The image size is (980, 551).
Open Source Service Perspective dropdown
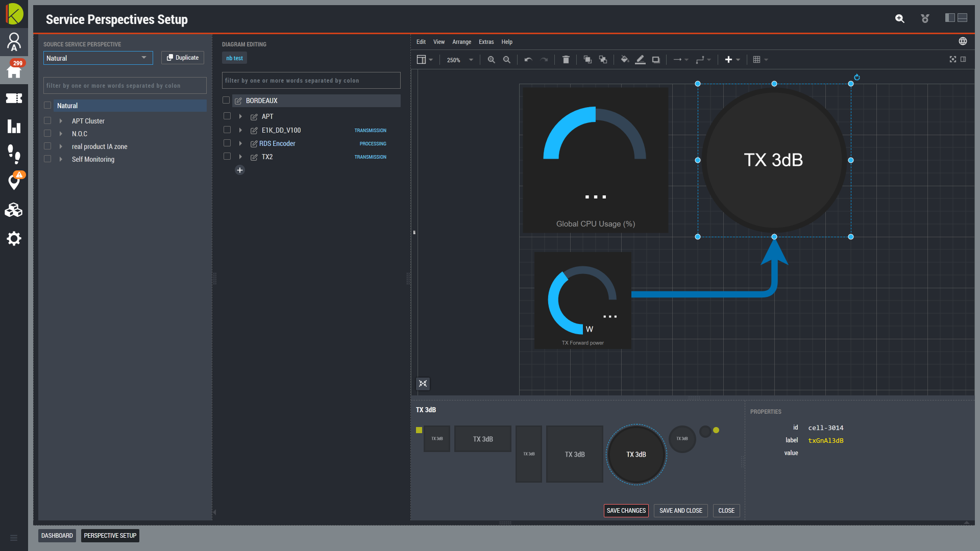point(97,58)
